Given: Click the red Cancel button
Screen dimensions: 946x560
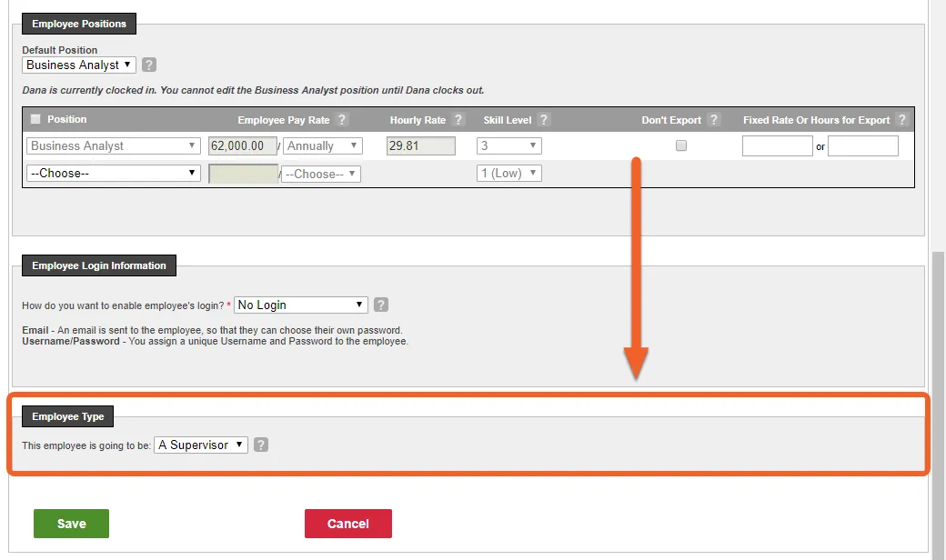Looking at the screenshot, I should tap(348, 524).
